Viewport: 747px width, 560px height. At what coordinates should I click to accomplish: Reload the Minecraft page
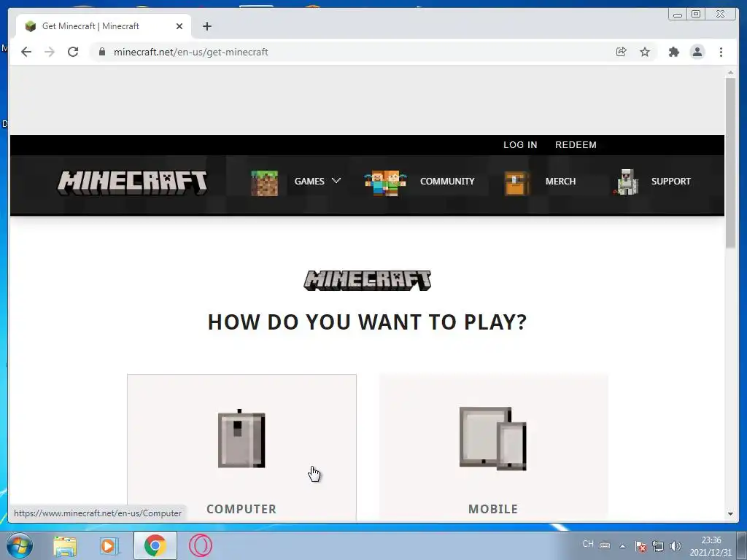pos(73,52)
